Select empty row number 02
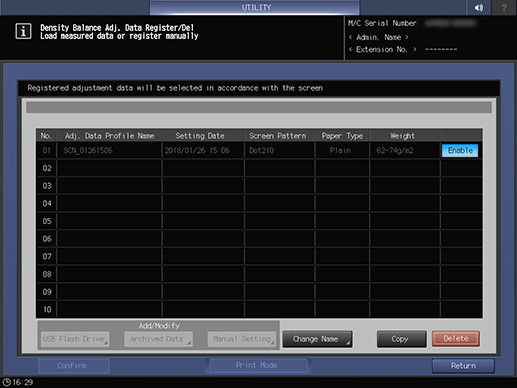Screen dimensions: 517x388 pos(259,168)
